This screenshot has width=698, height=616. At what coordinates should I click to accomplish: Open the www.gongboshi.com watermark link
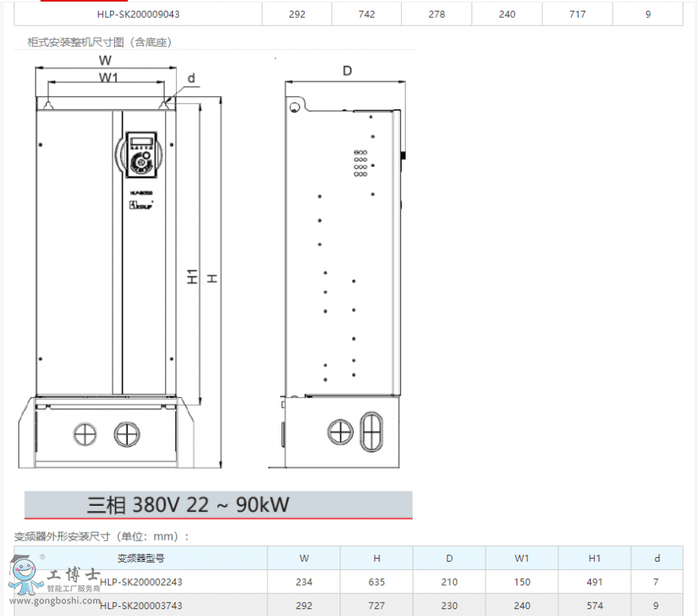pos(54,600)
